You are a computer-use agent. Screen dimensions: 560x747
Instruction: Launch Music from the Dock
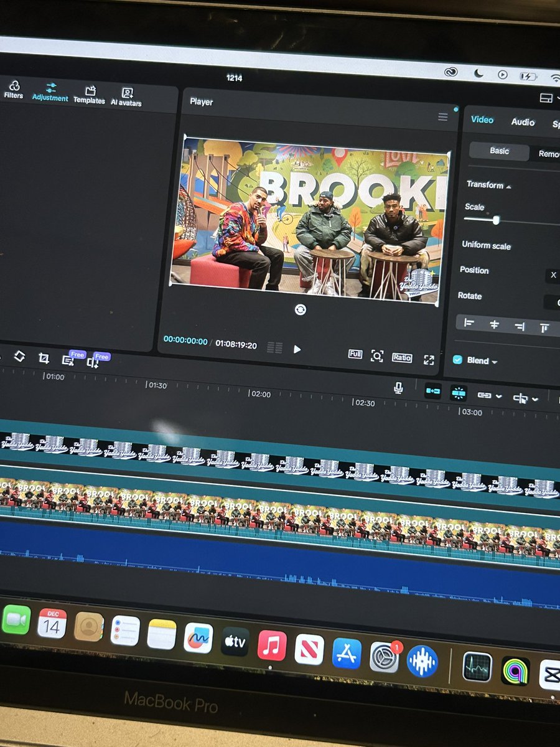pyautogui.click(x=272, y=646)
